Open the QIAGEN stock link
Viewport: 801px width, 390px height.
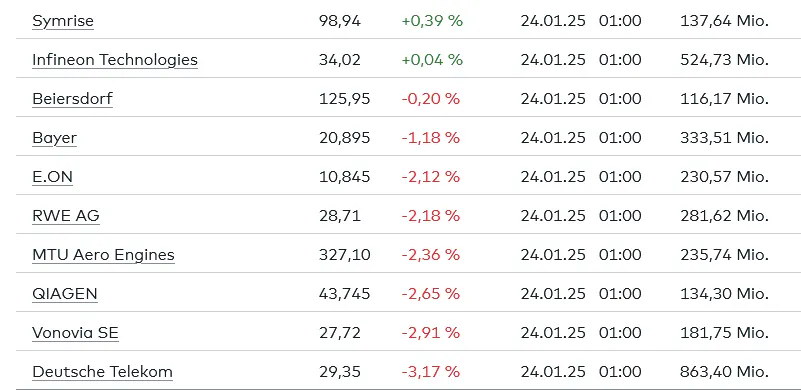pyautogui.click(x=64, y=294)
